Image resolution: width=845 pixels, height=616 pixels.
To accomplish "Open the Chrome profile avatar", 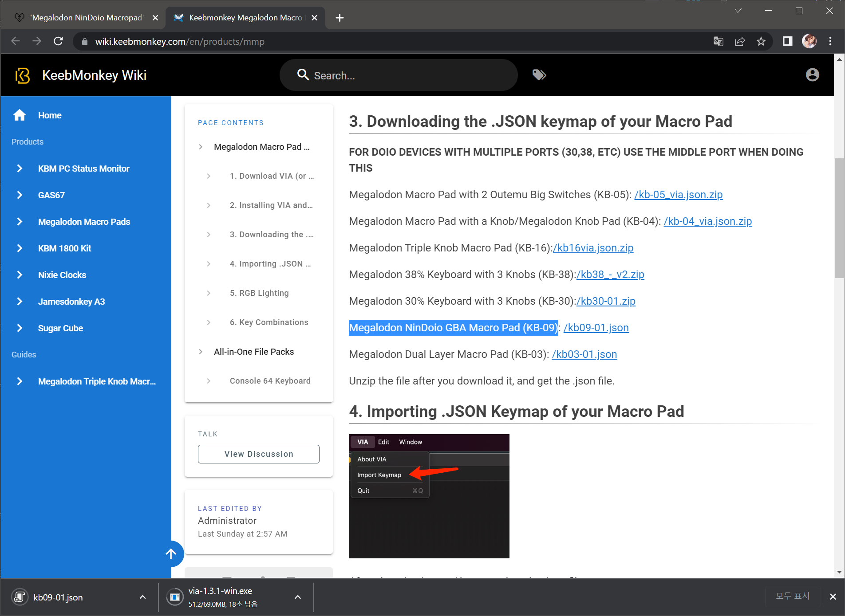I will point(809,41).
